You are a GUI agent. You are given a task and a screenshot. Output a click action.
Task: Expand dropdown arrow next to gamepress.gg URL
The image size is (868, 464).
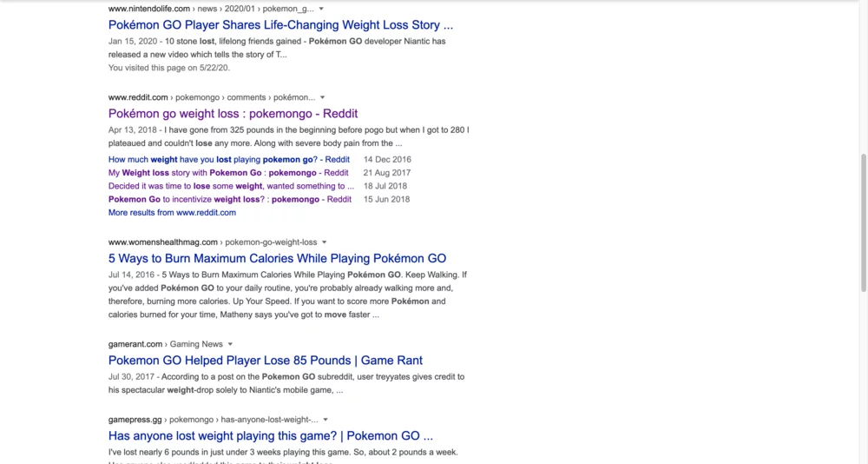325,420
